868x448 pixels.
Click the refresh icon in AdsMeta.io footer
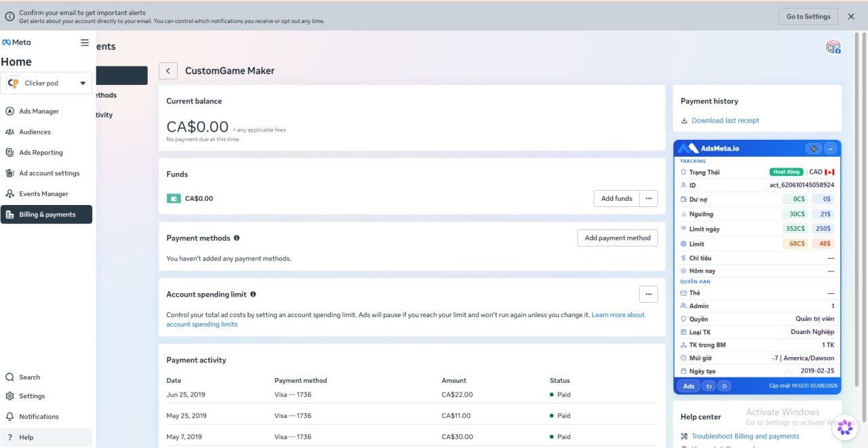709,386
